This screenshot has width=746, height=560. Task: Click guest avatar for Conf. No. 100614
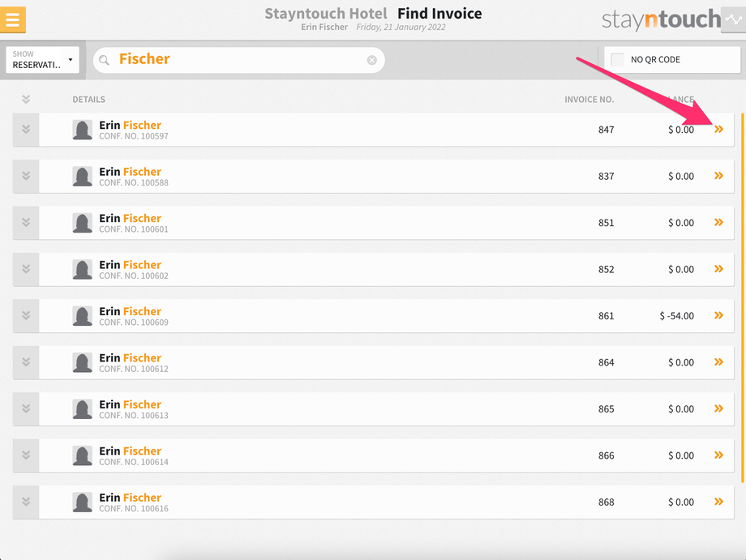coord(83,456)
